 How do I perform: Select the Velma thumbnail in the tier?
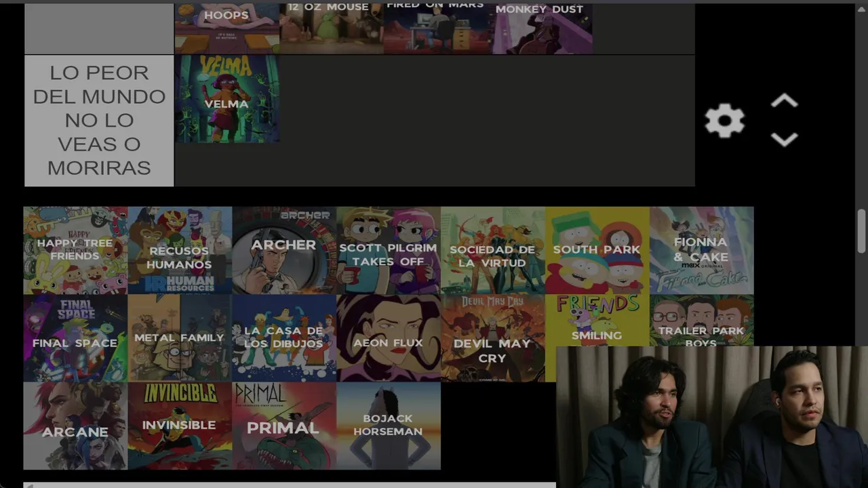[226, 99]
